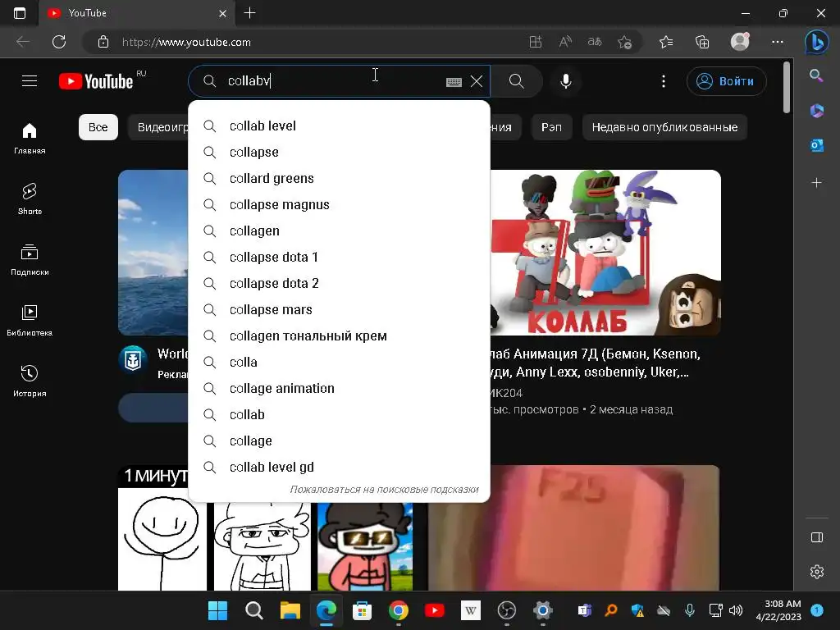Open Edge sidebar search tool
The height and width of the screenshot is (630, 840).
coord(816,75)
